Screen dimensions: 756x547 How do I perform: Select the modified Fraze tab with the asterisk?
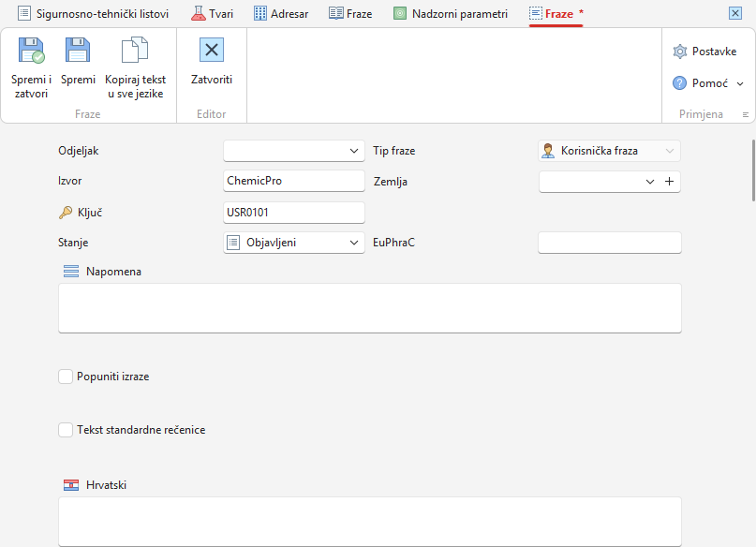point(556,13)
